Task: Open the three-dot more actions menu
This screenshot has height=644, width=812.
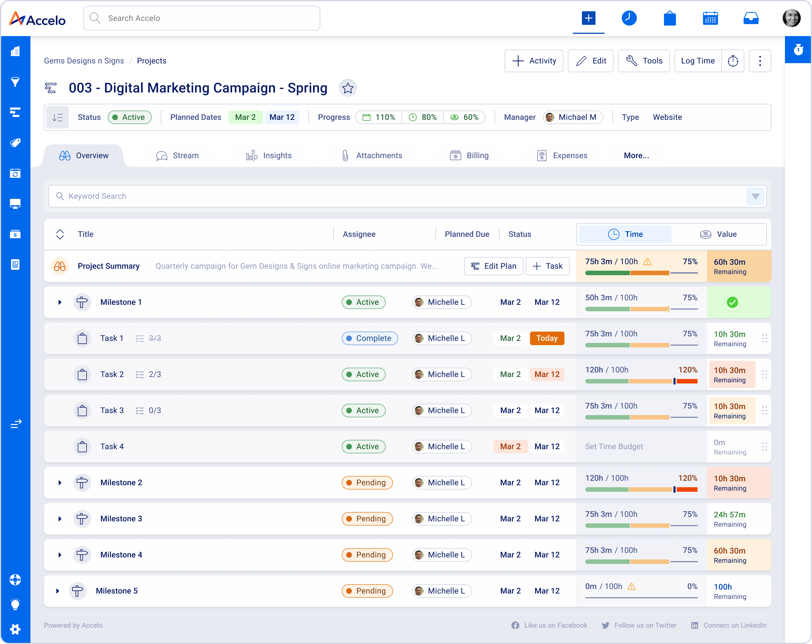Action: pyautogui.click(x=760, y=61)
